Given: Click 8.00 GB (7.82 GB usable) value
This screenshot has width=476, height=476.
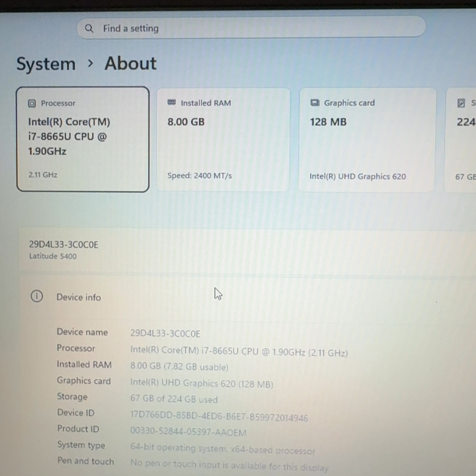Looking at the screenshot, I should pos(179,367).
